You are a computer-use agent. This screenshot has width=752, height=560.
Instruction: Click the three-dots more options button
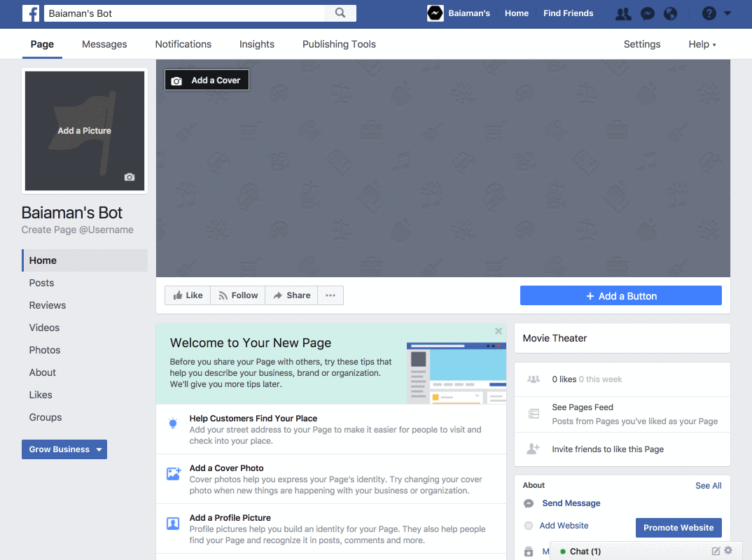pyautogui.click(x=330, y=295)
